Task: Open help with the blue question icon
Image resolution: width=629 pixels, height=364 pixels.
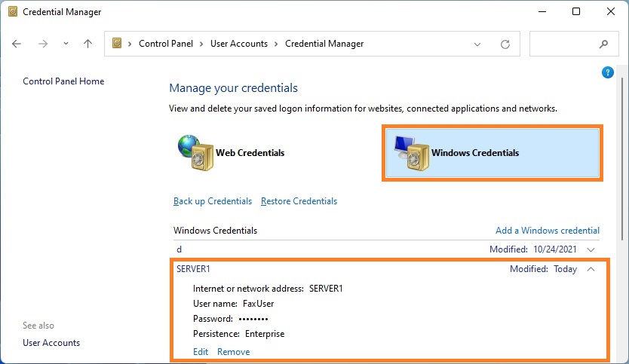Action: click(607, 72)
